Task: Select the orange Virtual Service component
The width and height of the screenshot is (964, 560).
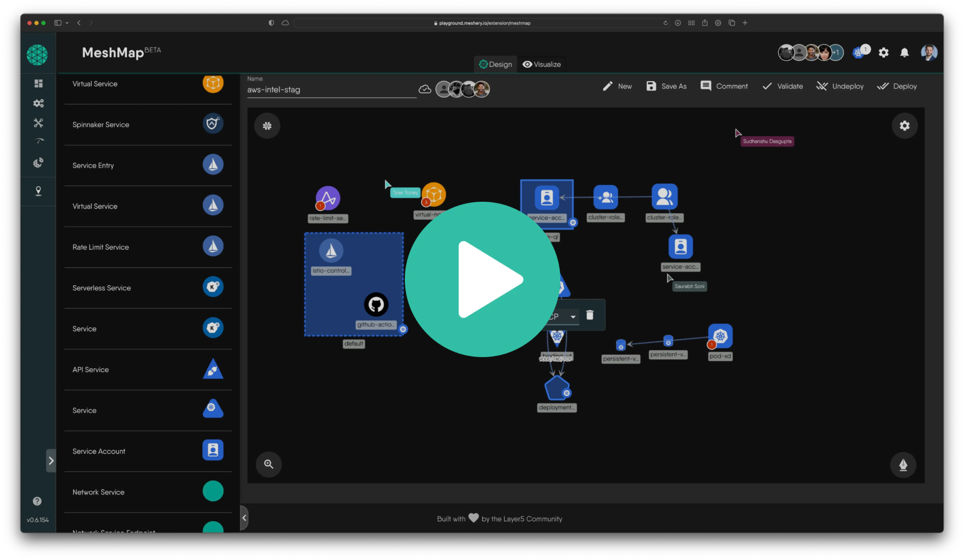Action: pyautogui.click(x=148, y=84)
